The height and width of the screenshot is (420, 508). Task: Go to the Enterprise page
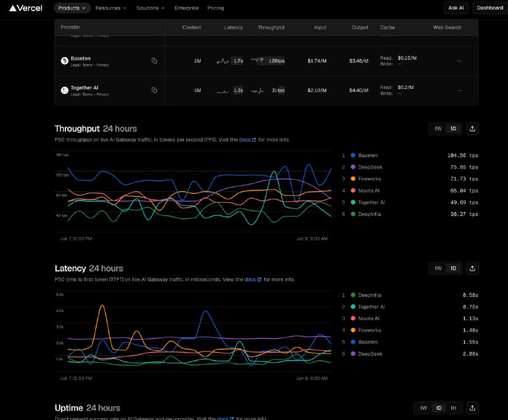pyautogui.click(x=187, y=8)
